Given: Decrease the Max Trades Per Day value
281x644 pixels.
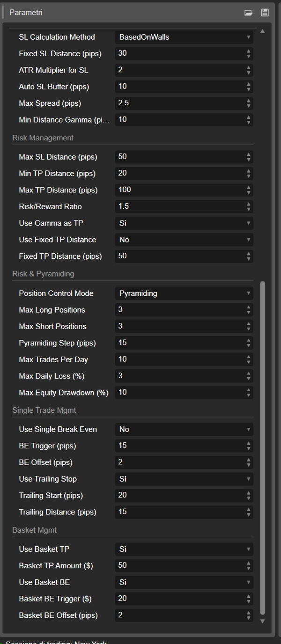Looking at the screenshot, I should point(249,362).
